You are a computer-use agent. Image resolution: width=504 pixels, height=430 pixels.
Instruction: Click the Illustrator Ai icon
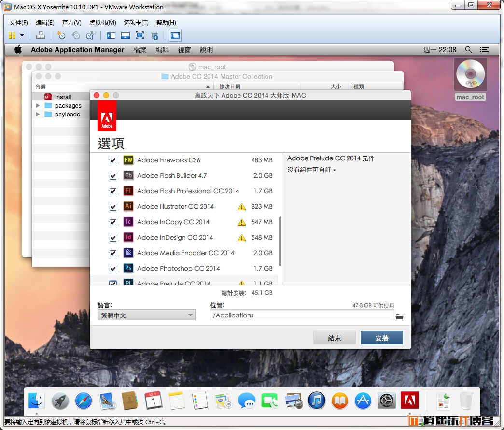point(128,206)
